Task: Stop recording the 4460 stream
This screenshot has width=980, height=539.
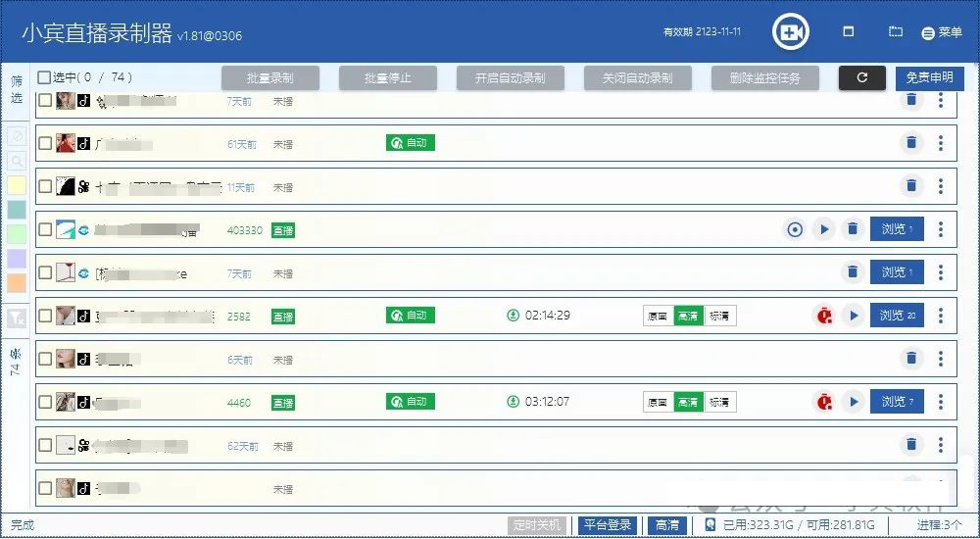Action: [824, 402]
